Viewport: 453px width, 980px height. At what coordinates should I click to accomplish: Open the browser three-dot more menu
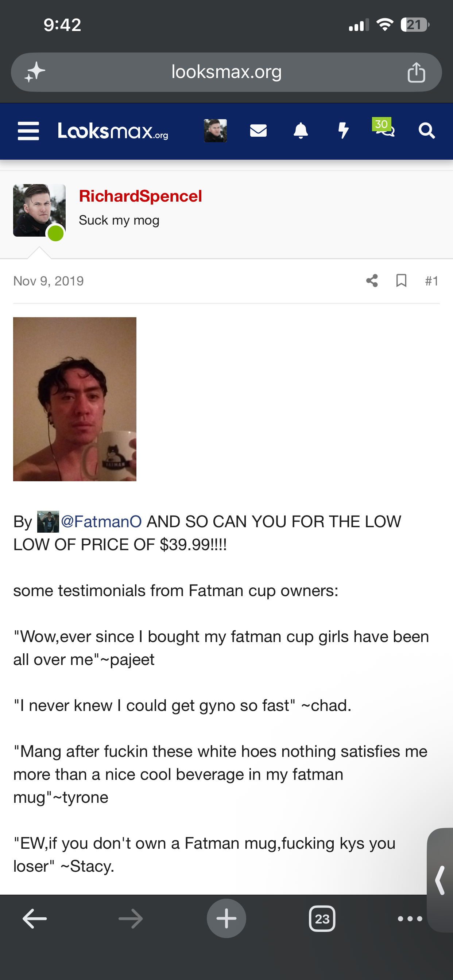(x=410, y=919)
